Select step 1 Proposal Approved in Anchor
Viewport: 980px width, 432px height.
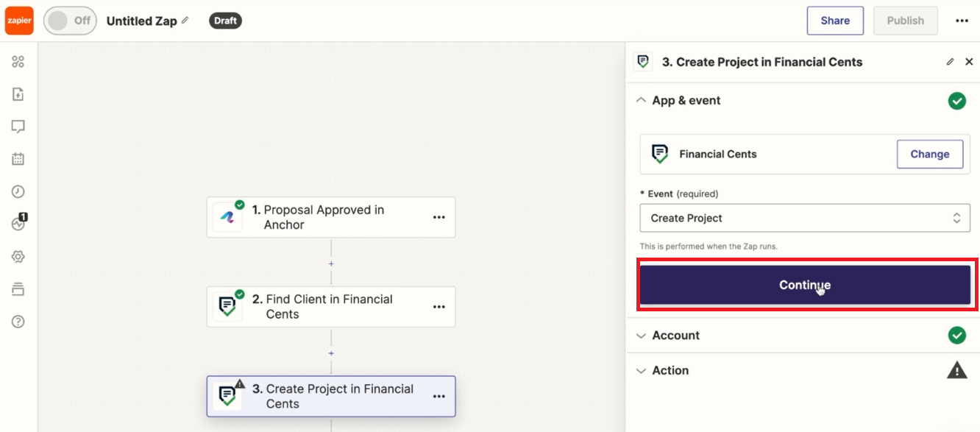point(331,217)
